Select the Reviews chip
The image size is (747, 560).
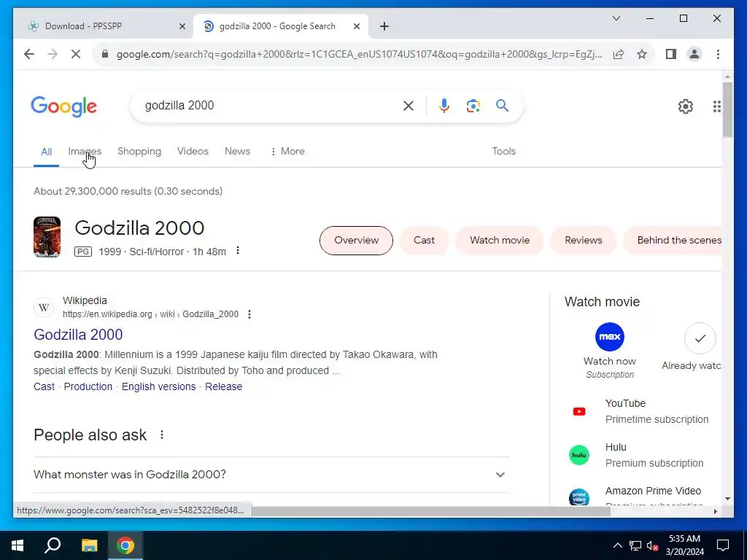click(x=583, y=241)
